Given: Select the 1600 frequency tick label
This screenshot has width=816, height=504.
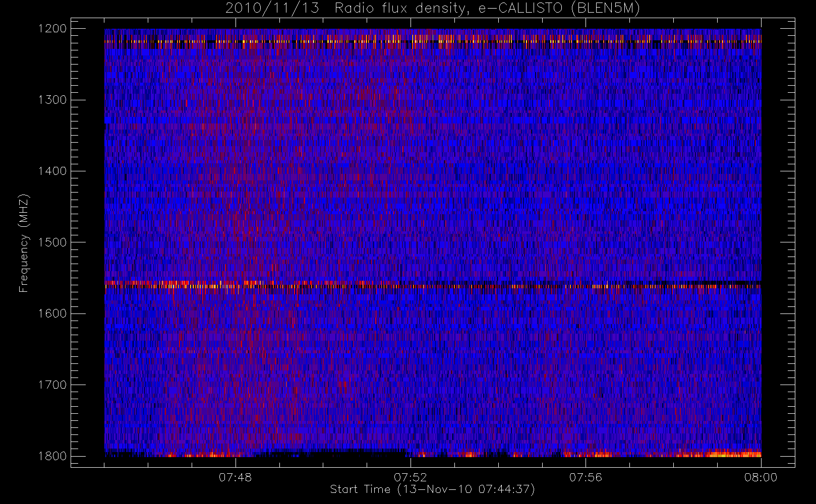Looking at the screenshot, I should click(52, 313).
